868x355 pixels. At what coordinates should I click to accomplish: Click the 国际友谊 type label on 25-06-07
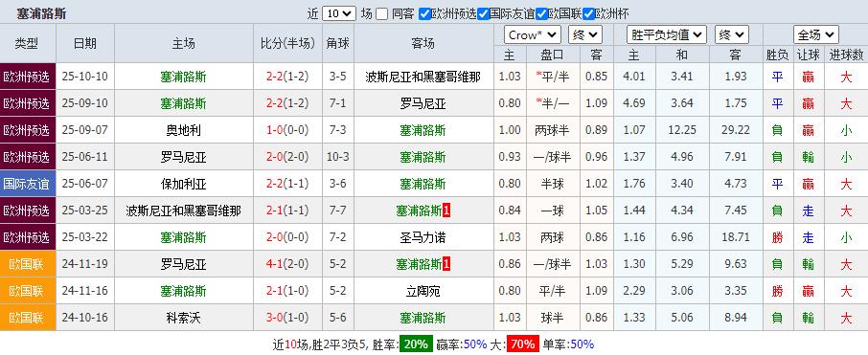pos(27,184)
